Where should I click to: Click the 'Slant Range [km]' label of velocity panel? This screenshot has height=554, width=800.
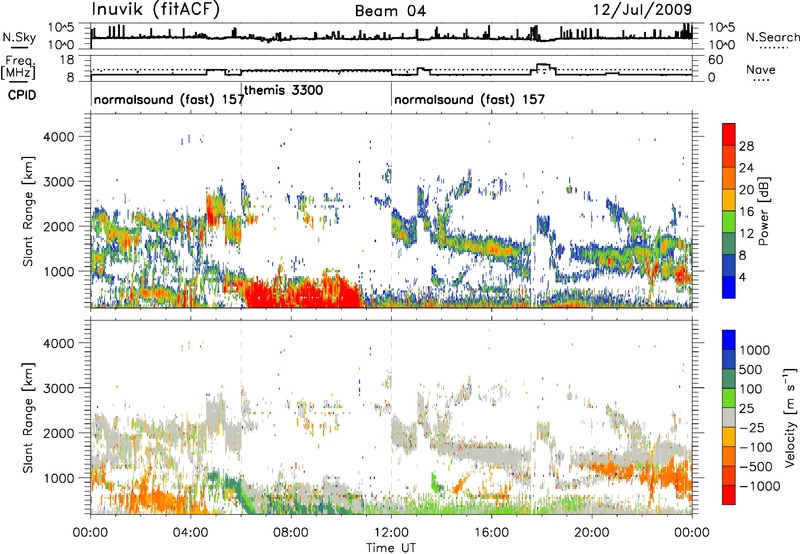pos(28,417)
